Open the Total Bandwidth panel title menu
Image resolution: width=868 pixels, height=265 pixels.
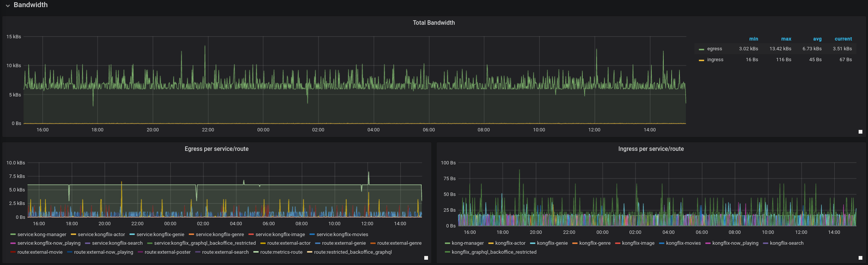click(x=434, y=23)
